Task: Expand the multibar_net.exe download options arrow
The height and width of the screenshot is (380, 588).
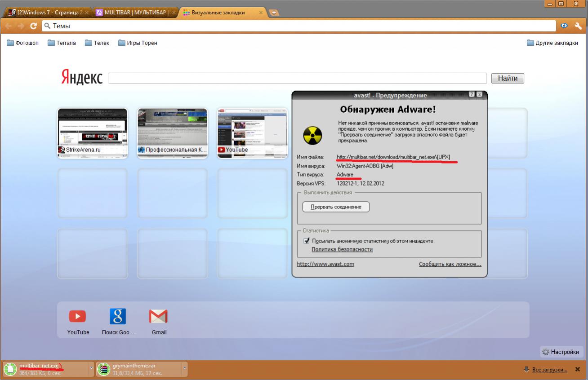Action: coord(92,369)
